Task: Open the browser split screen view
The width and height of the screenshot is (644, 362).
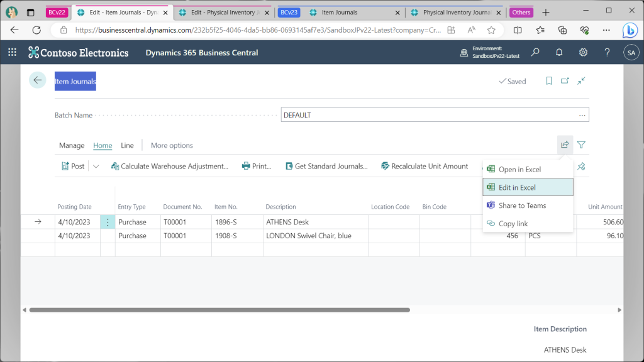Action: (518, 30)
